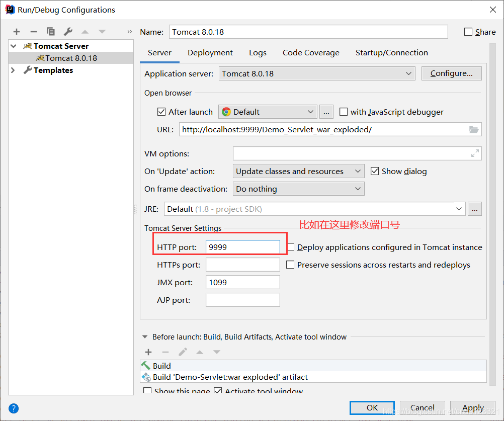Enable Preserve sessions across restarts checkbox
Viewport: 504px width, 421px height.
[290, 265]
